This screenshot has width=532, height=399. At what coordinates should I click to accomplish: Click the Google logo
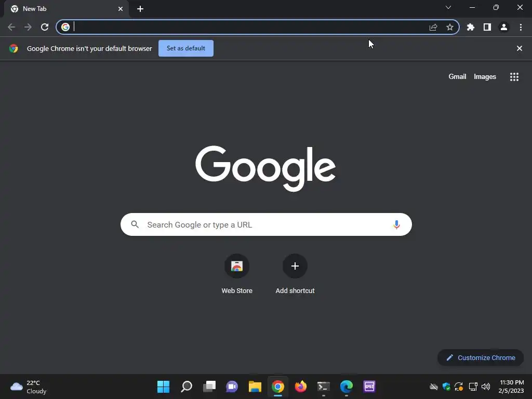[x=265, y=169]
